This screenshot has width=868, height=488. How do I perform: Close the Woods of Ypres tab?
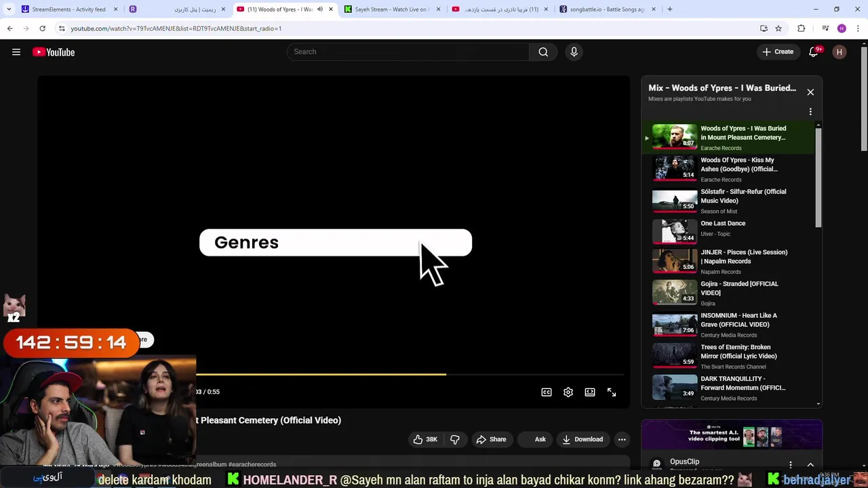[331, 9]
